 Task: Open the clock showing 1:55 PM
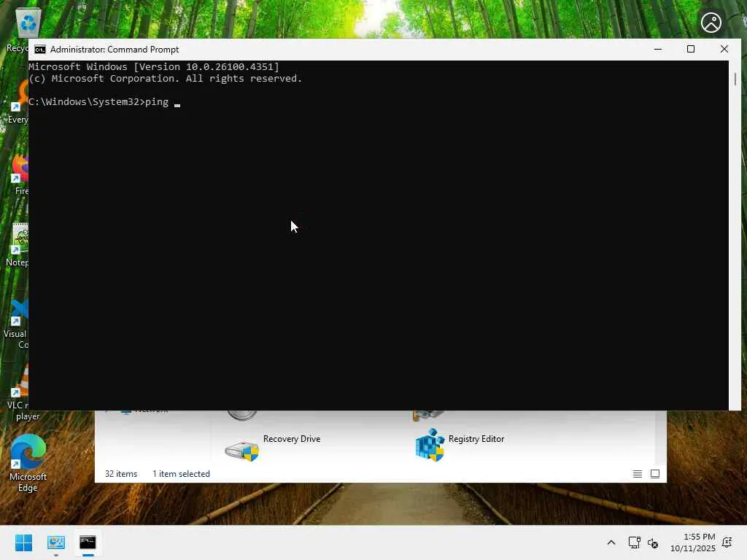693,542
